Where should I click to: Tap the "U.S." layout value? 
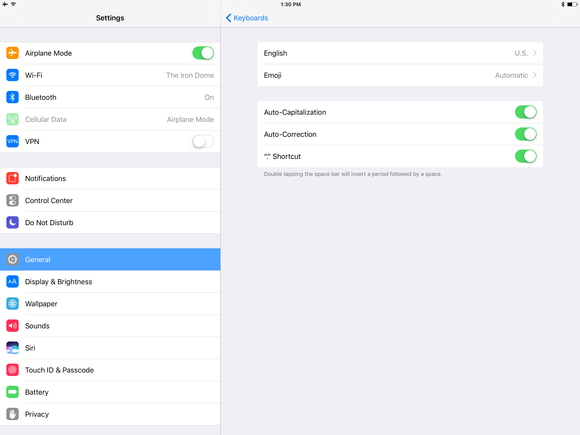tap(521, 53)
